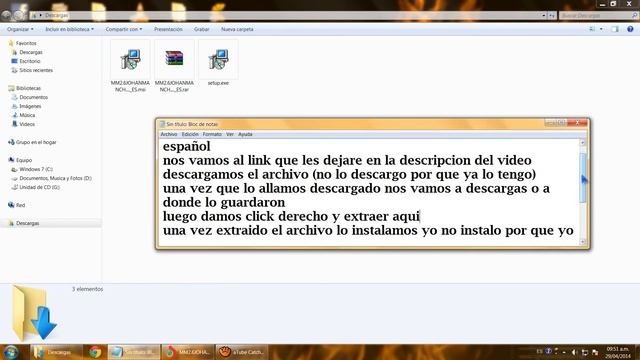Open Formato menu in Bloc de notas
The width and height of the screenshot is (640, 360).
(212, 134)
